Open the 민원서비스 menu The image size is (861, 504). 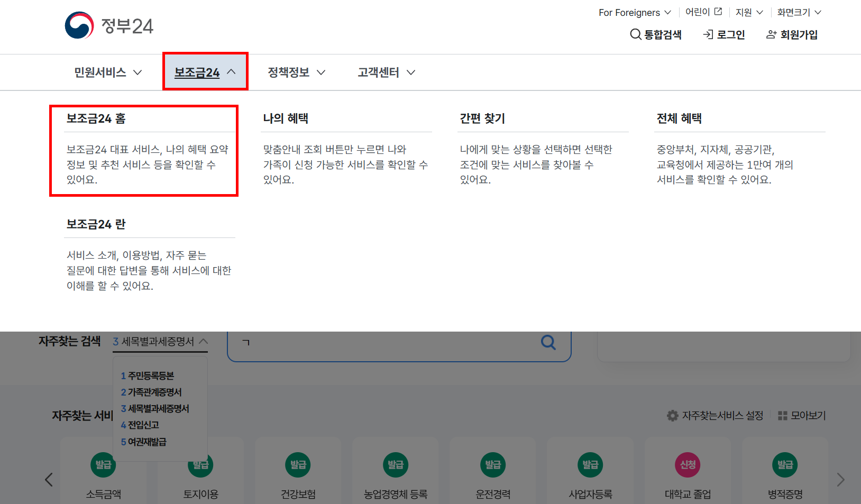(108, 72)
